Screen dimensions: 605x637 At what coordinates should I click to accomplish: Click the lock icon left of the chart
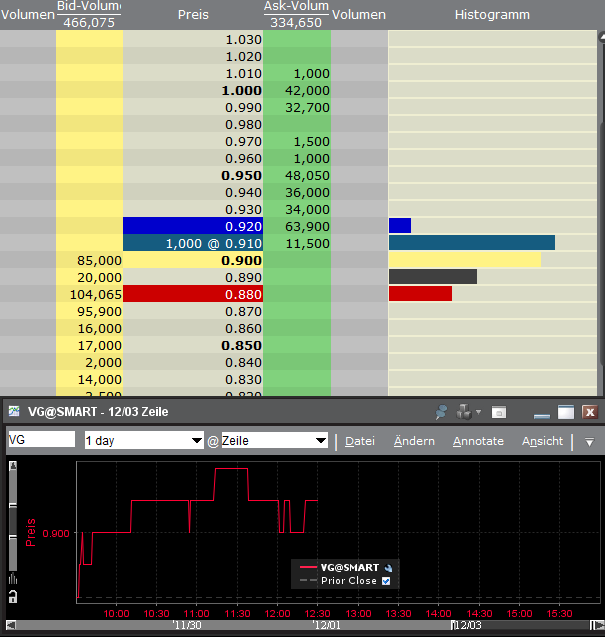coord(13,597)
